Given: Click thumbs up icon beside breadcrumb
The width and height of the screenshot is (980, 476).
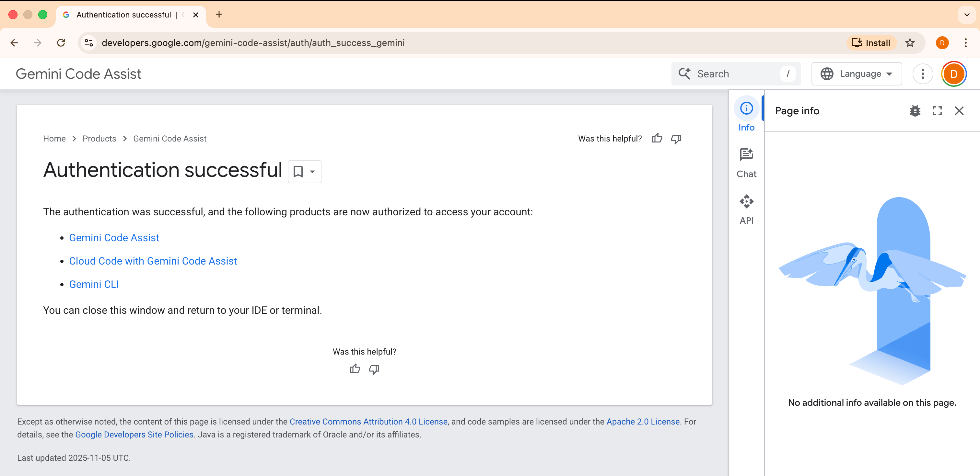Looking at the screenshot, I should point(657,138).
